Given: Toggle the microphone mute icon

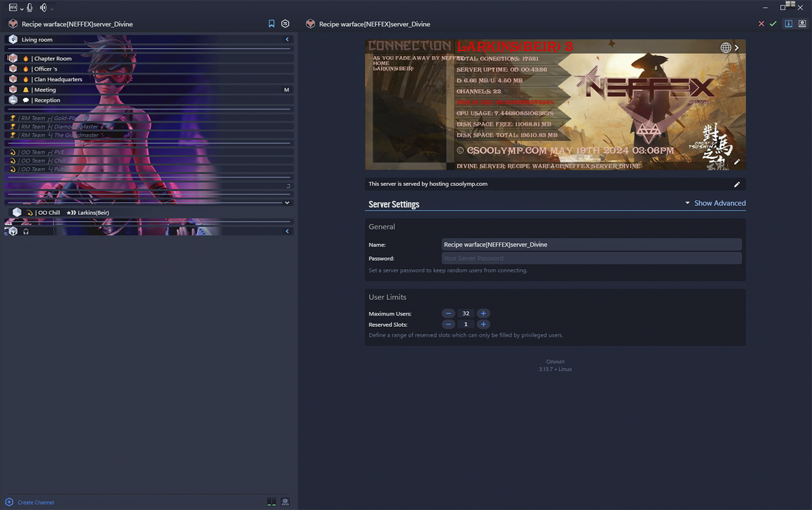Looking at the screenshot, I should [x=30, y=8].
